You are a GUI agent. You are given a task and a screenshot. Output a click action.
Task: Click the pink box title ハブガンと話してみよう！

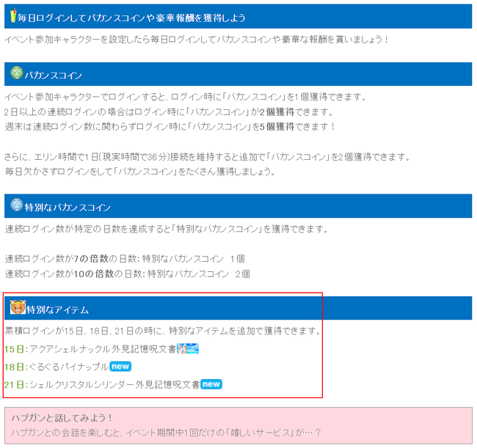62,418
